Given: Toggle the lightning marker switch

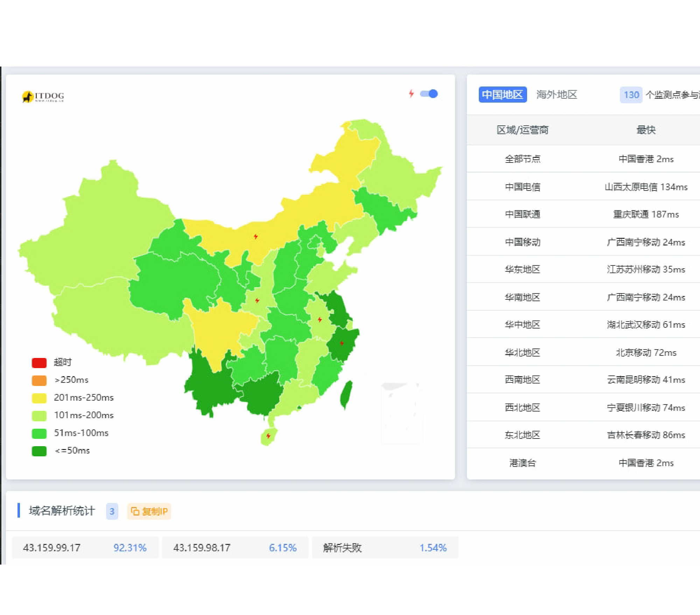Looking at the screenshot, I should coord(429,94).
